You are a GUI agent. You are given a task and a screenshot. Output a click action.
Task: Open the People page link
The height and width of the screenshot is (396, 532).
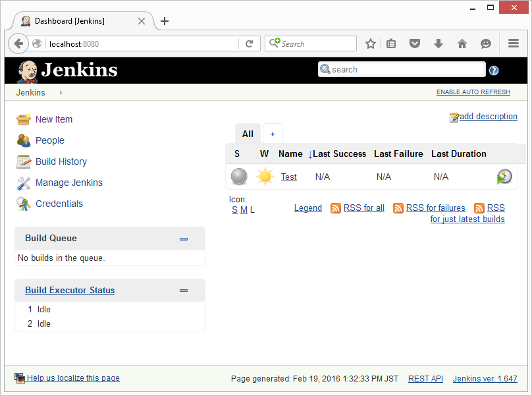[x=50, y=140]
